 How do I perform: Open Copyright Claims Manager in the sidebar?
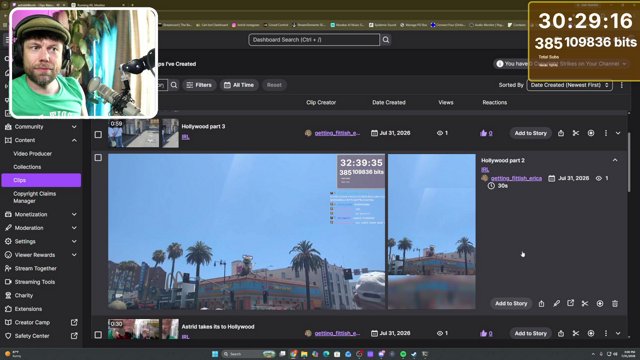click(34, 197)
